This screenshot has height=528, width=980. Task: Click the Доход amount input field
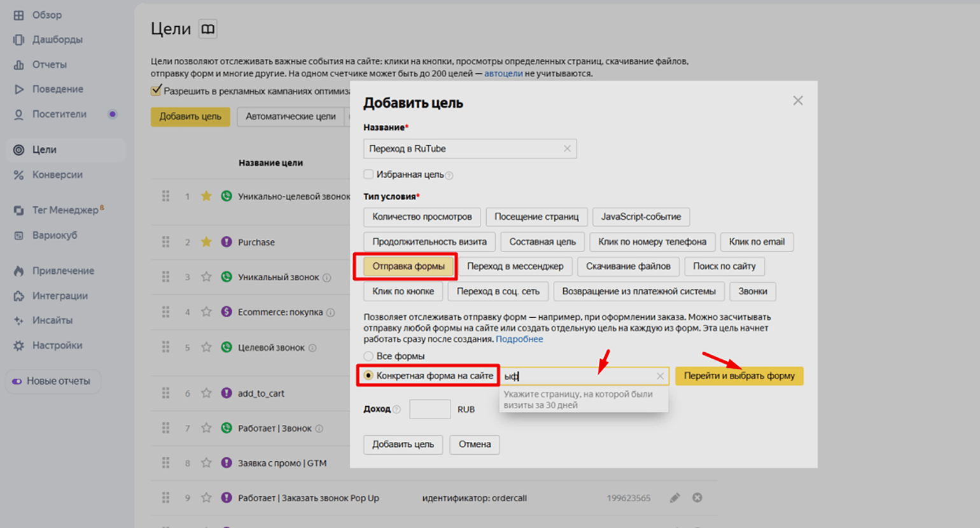pos(430,409)
